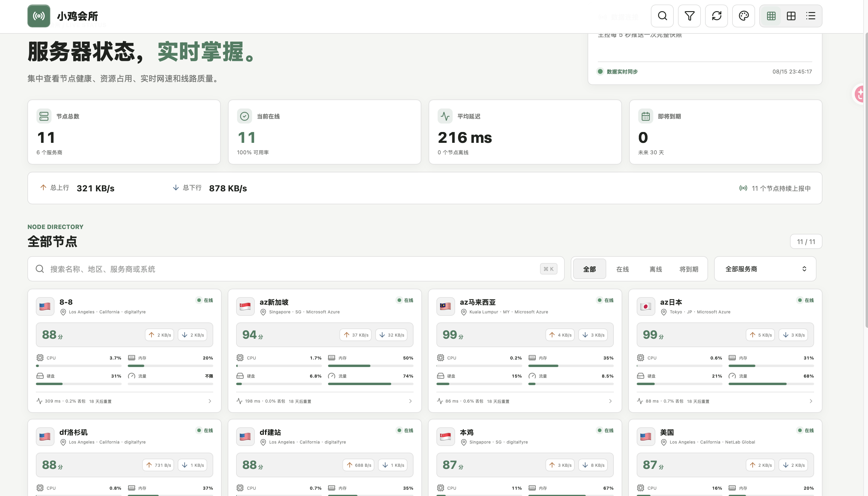Screen dimensions: 868x496
Task: Expand 8-8 node details chevron
Action: (210, 401)
